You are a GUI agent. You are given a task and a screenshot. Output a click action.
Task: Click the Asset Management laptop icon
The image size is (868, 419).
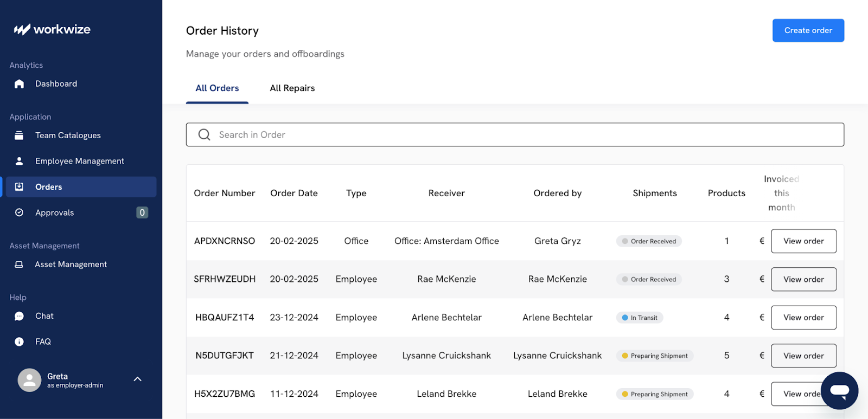[x=19, y=265]
